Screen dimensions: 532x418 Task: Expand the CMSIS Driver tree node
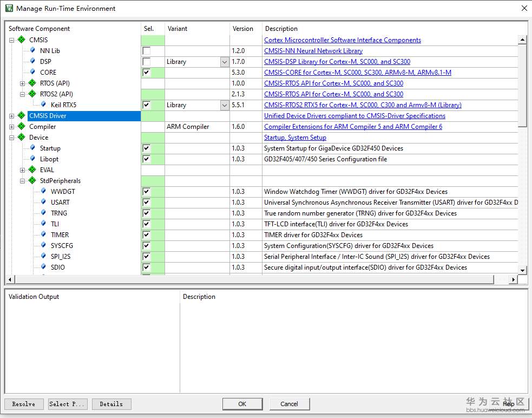(x=11, y=116)
